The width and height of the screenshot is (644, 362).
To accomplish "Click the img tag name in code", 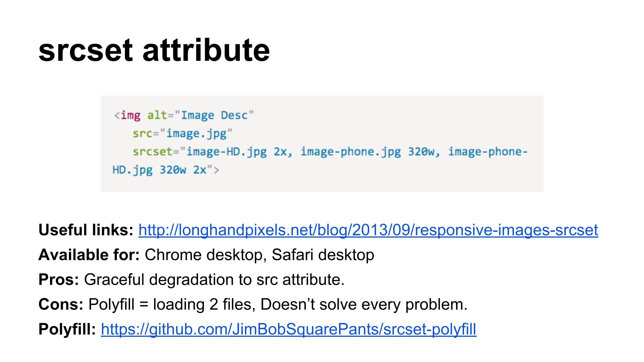I will click(130, 116).
